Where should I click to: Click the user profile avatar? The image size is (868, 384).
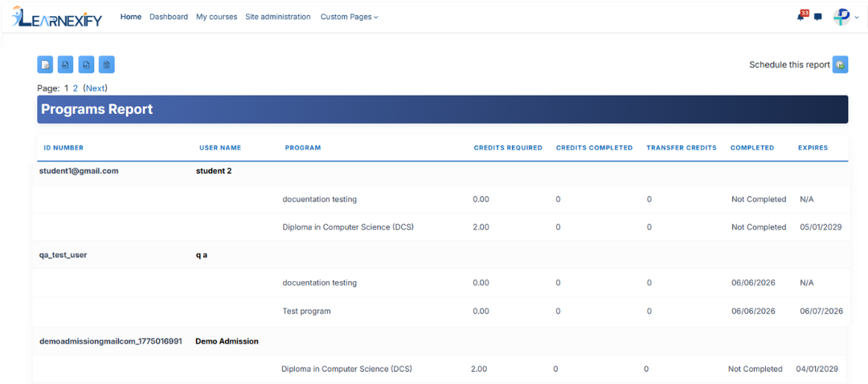841,17
